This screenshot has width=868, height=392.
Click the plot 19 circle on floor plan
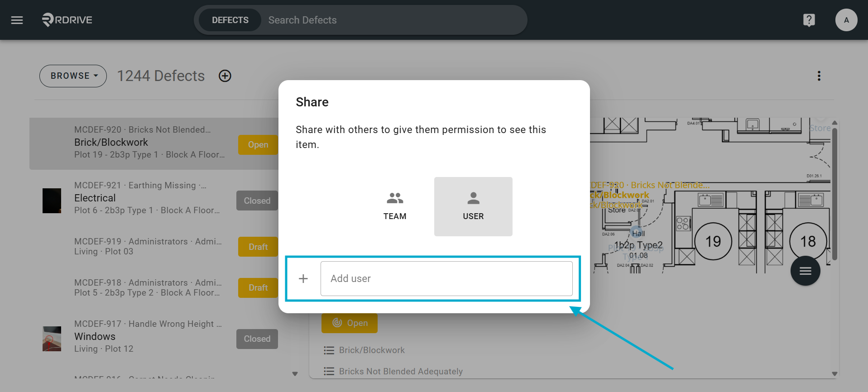(x=713, y=241)
